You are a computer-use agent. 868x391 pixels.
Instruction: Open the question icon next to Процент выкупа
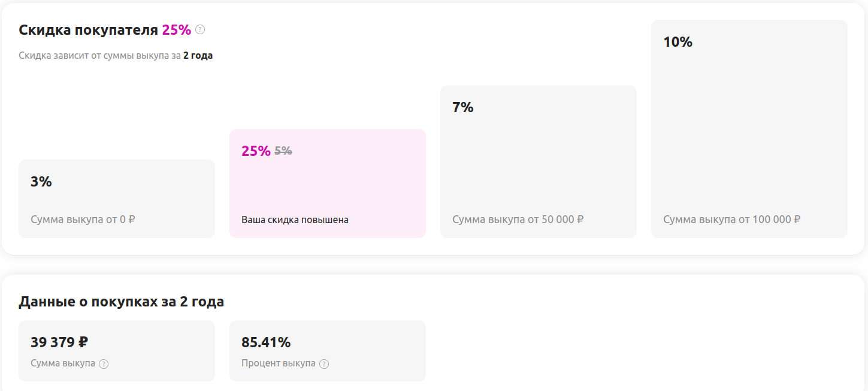[x=324, y=364]
